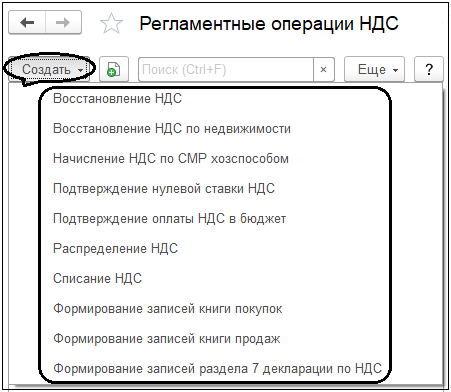Image resolution: width=451 pixels, height=392 pixels.
Task: Select Списание НДС entry
Action: click(97, 279)
